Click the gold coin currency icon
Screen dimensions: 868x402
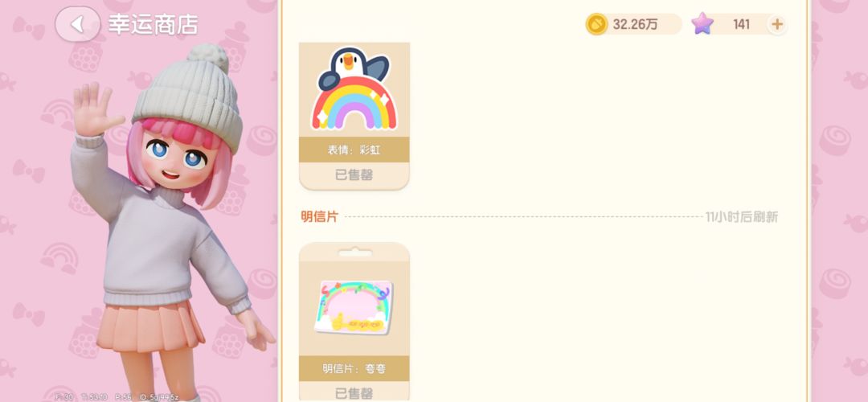point(596,24)
